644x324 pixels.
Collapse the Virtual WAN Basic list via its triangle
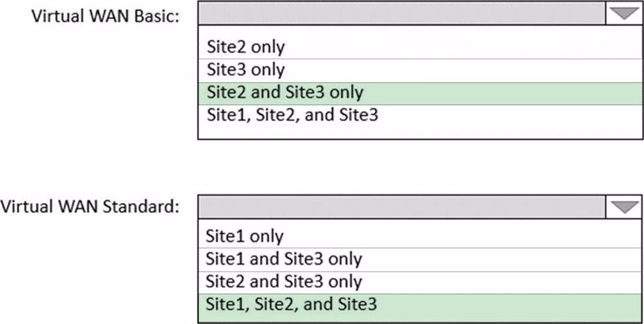coord(624,15)
